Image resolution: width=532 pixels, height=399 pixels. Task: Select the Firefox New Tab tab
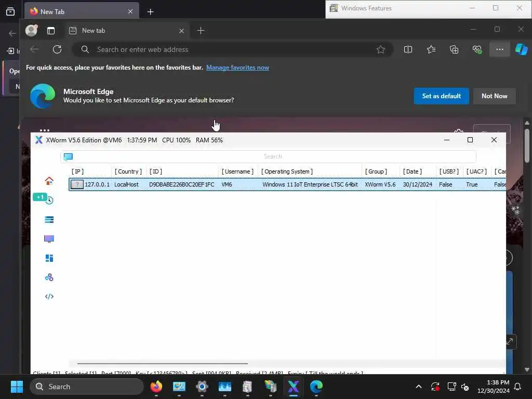[x=82, y=12]
